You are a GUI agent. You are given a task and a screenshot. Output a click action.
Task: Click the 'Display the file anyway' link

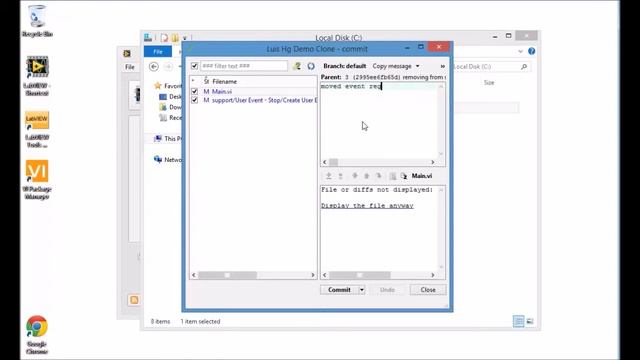coord(367,206)
